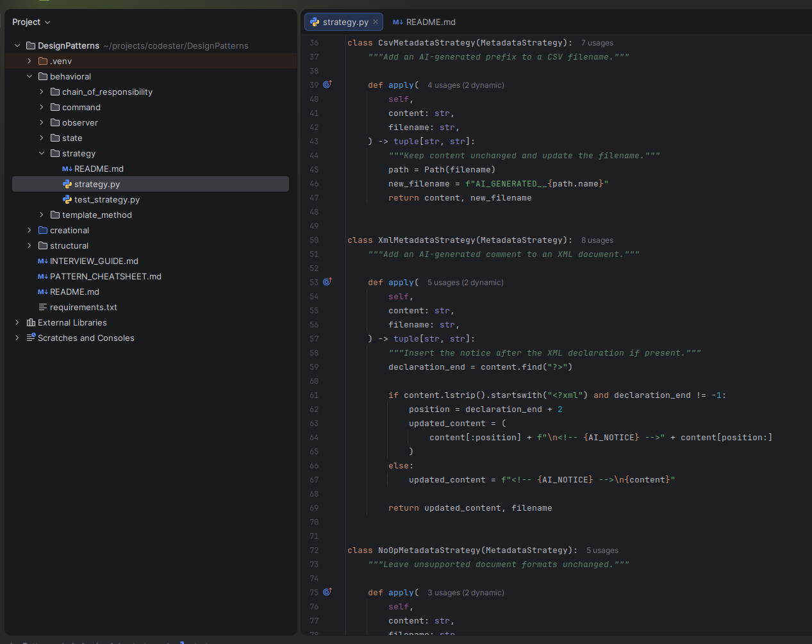Click the override gutter icon on line 75
Screen dimensions: 812x644
point(327,592)
